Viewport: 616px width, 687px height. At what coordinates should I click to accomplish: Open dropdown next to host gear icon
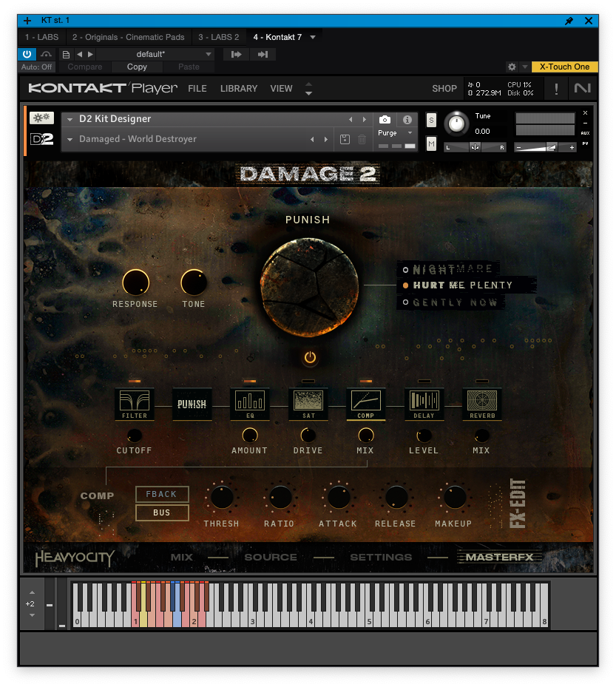pos(525,67)
